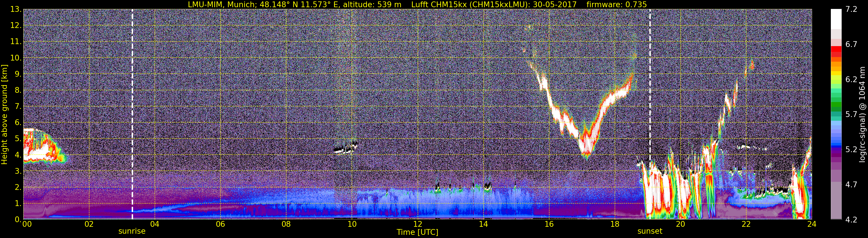
Task: Click the 'sunset' label below the axis
Action: (650, 231)
